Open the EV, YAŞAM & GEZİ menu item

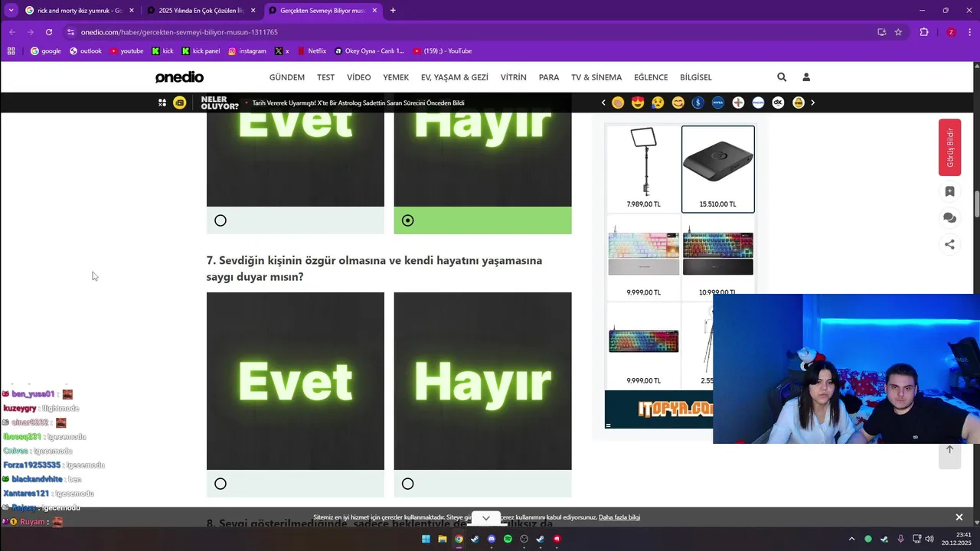click(455, 77)
